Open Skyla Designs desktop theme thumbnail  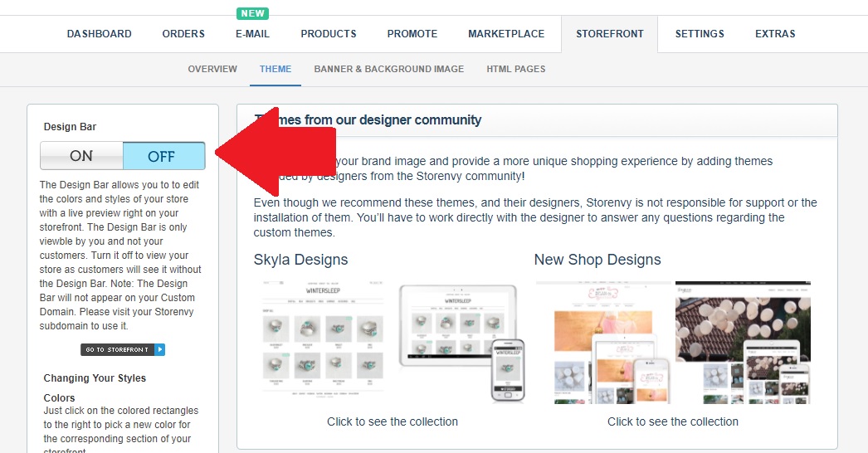point(323,338)
